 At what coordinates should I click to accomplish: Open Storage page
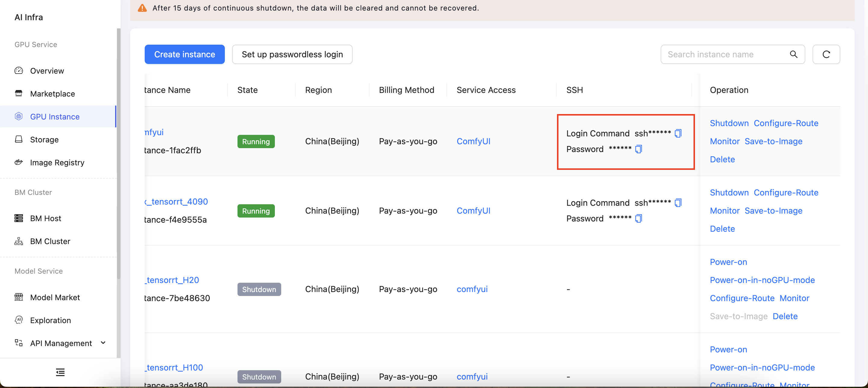pyautogui.click(x=45, y=140)
